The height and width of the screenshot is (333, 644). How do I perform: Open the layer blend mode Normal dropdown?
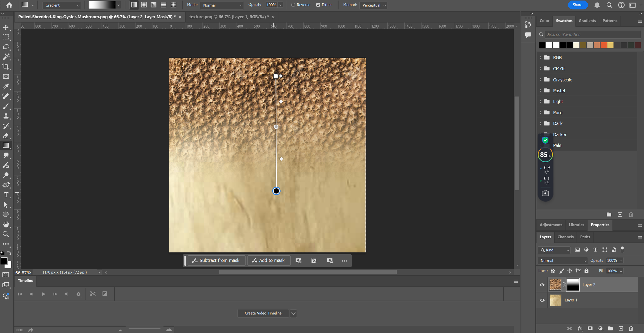[x=562, y=261]
